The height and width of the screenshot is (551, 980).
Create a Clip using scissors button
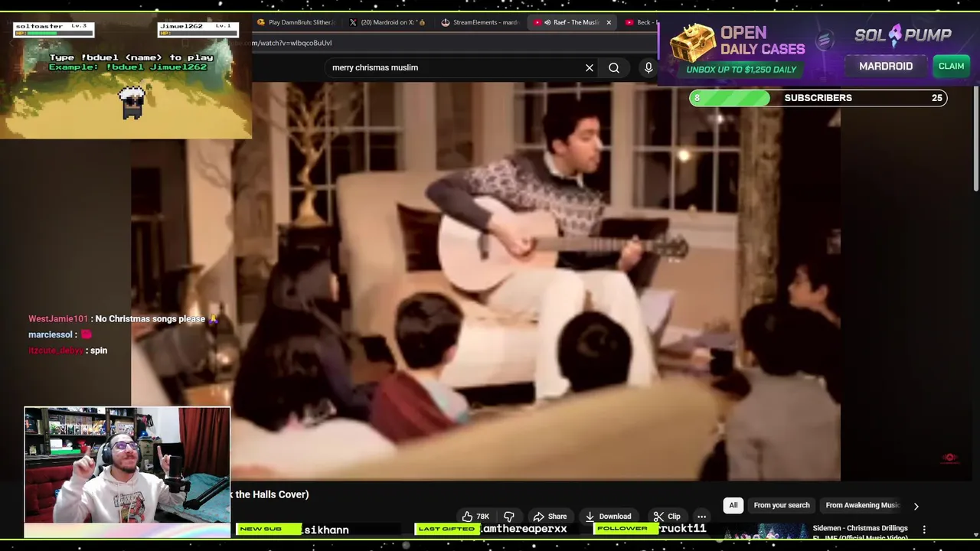[667, 517]
